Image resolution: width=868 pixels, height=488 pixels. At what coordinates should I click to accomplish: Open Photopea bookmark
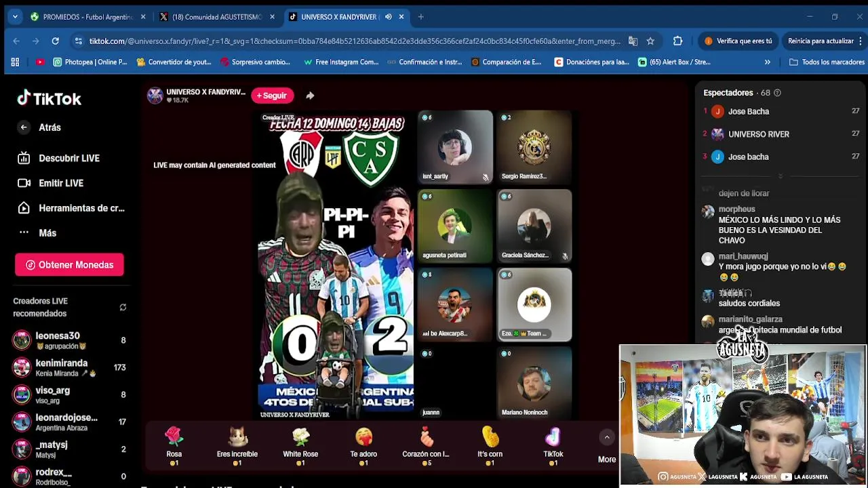click(90, 62)
